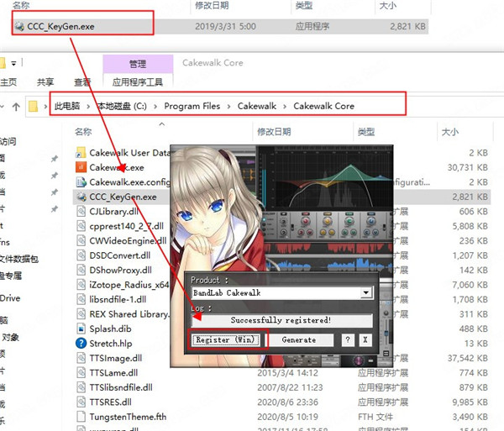Screen dimensions: 504x431
Task: Expand chevron after Program Files in breadcrumb
Action: point(228,107)
